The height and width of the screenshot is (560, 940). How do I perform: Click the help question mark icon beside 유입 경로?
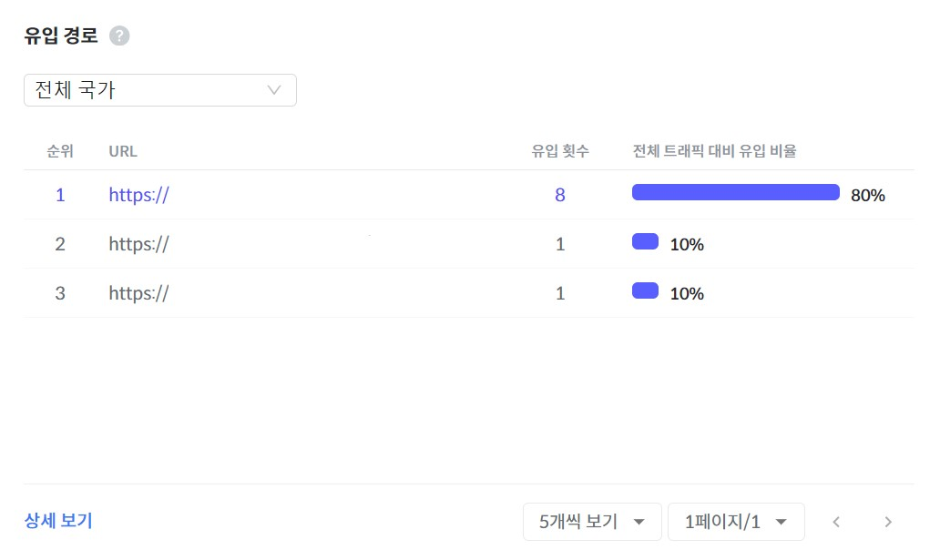pos(119,36)
